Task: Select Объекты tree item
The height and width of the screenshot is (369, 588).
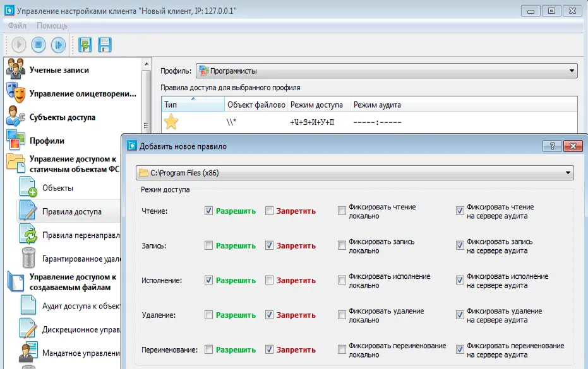Action: tap(57, 188)
